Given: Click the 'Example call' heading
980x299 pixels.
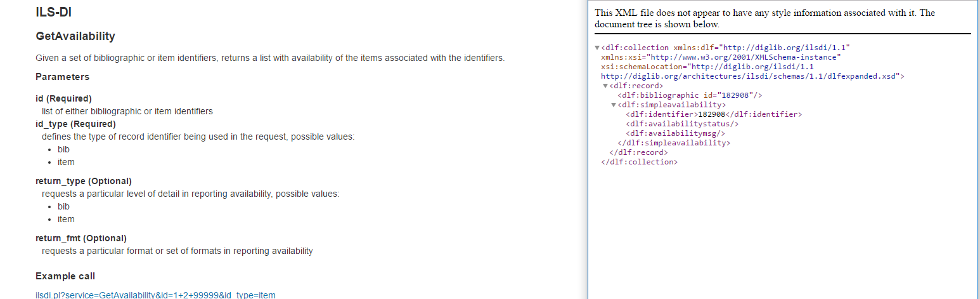Looking at the screenshot, I should click(65, 276).
